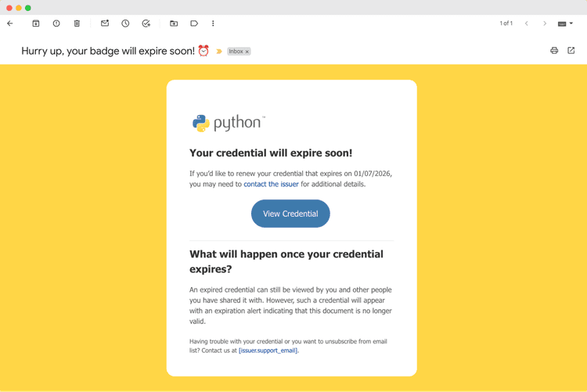The height and width of the screenshot is (392, 587).
Task: Open the Move to folder icon
Action: point(174,23)
